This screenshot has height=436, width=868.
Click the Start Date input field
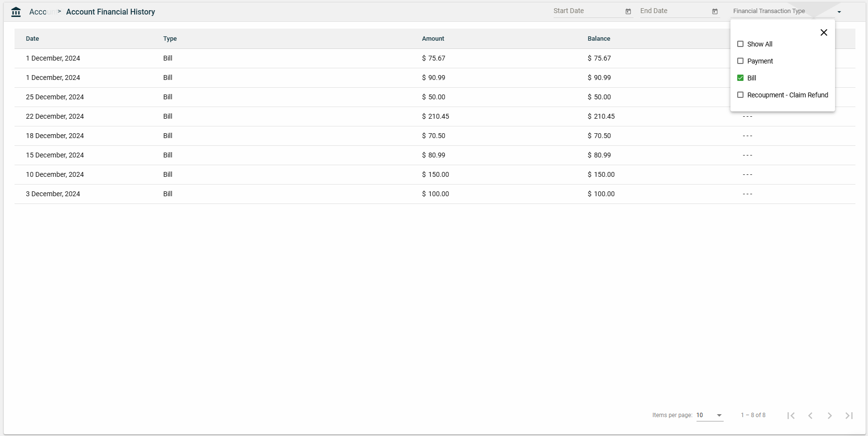click(x=587, y=11)
